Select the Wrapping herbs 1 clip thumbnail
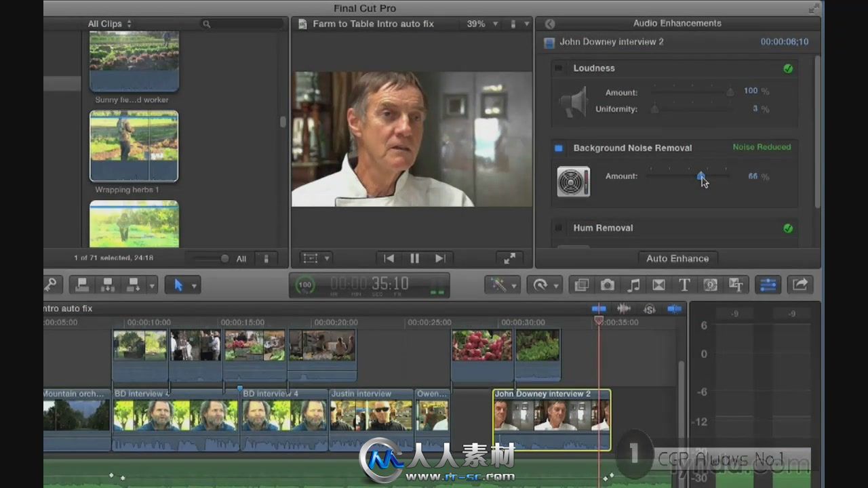Image resolution: width=868 pixels, height=488 pixels. [134, 146]
